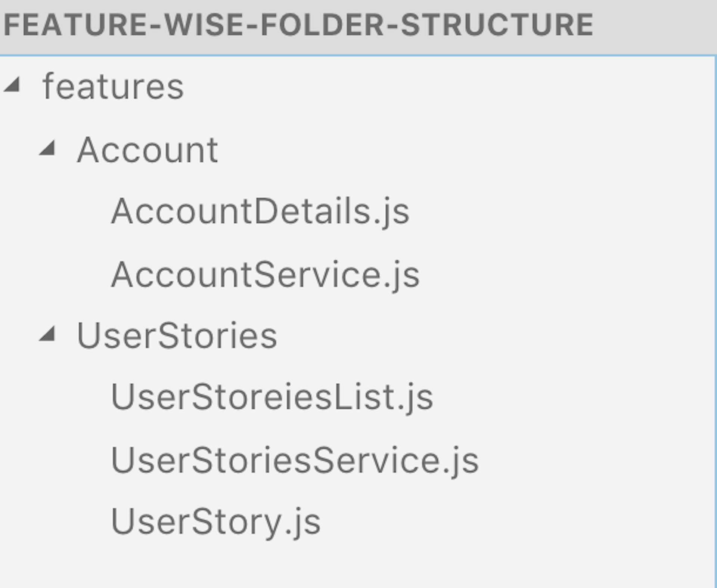This screenshot has width=717, height=588.
Task: Collapse the features folder triangle
Action: point(12,85)
